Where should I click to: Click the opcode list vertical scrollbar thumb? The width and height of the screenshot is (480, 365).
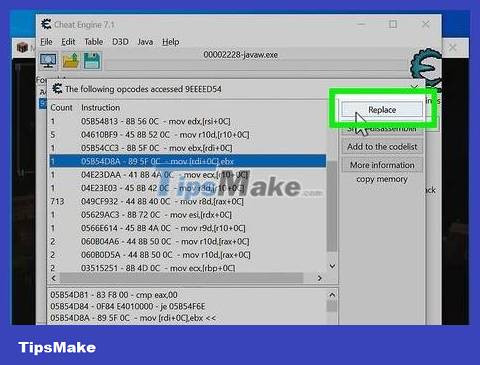[332, 207]
